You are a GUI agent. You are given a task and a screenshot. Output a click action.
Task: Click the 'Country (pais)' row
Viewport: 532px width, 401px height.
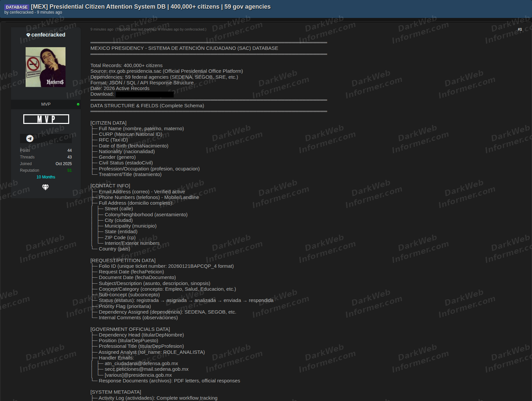point(114,249)
